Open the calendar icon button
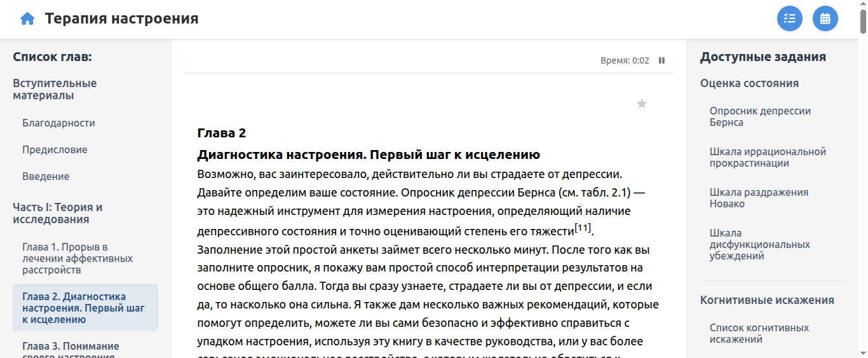Image resolution: width=868 pixels, height=358 pixels. tap(825, 18)
